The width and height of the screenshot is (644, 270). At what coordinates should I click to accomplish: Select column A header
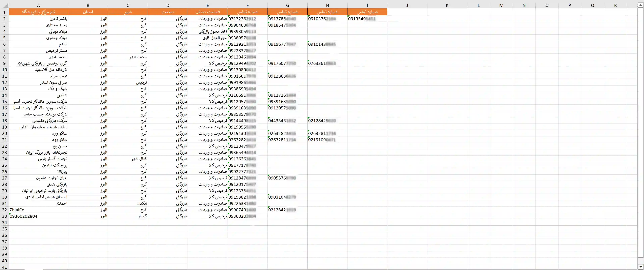(38, 5)
